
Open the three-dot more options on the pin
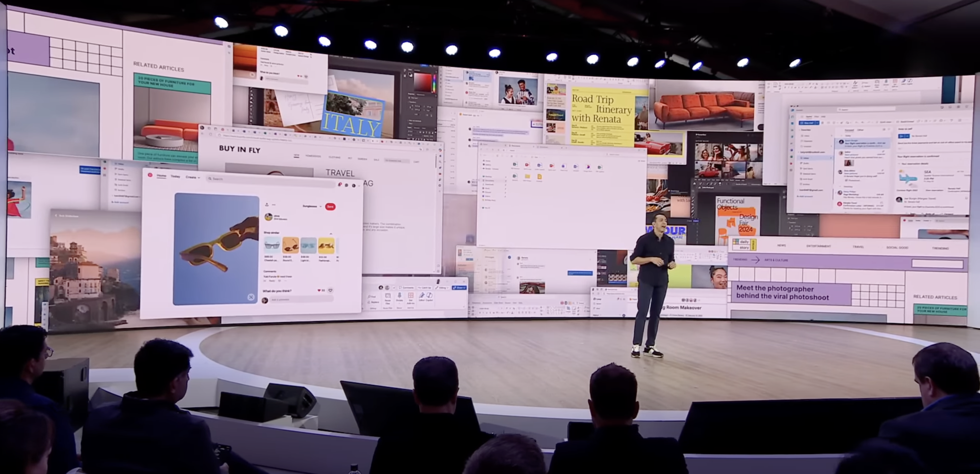point(274,205)
